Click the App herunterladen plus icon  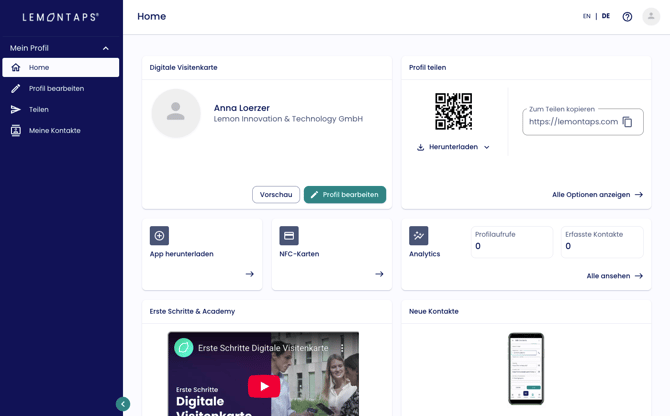click(x=159, y=236)
